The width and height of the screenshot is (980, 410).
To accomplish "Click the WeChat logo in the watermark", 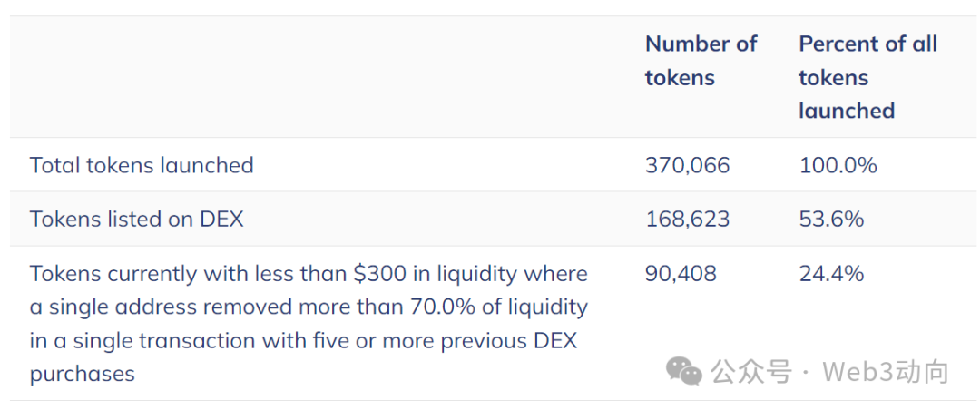I will [684, 370].
